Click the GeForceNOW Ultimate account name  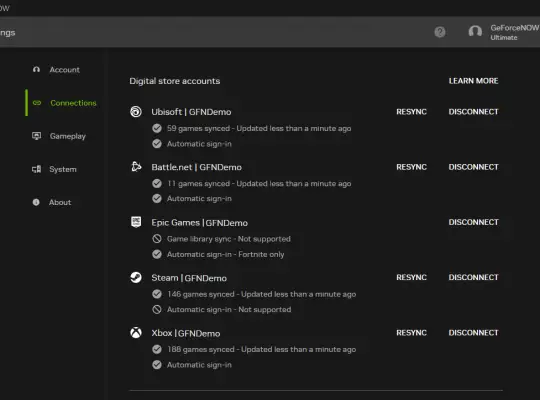click(515, 32)
